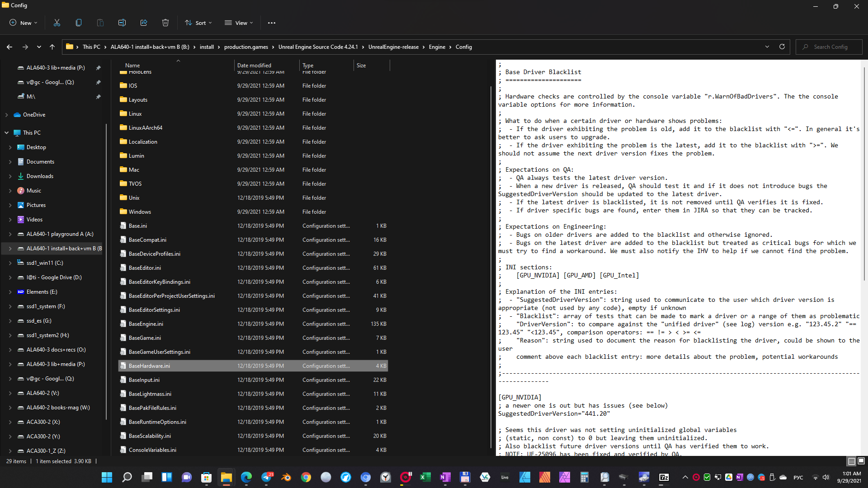
Task: Expand OneDrive in the navigation pane
Action: click(6, 115)
